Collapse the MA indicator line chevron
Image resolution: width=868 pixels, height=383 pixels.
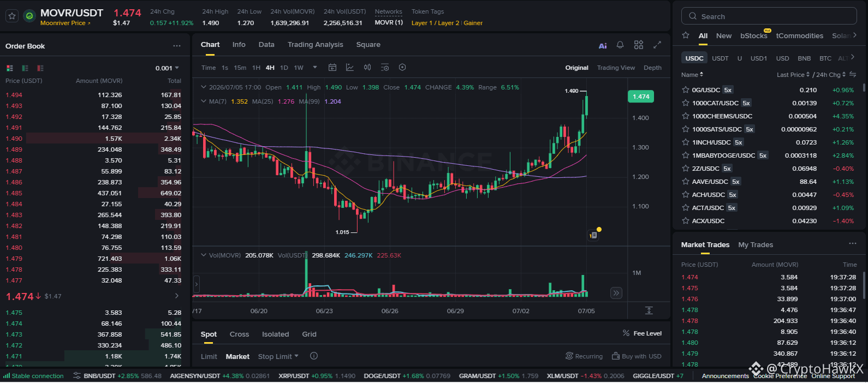tap(204, 101)
